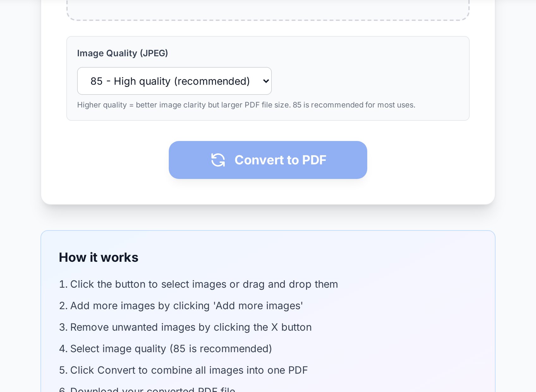This screenshot has width=536, height=392.
Task: Select the 'Image Quality (JPEG)' label
Action: click(123, 53)
